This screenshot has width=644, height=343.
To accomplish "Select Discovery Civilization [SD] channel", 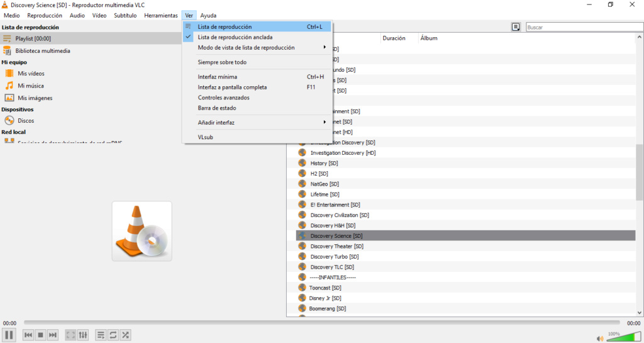I will (339, 215).
